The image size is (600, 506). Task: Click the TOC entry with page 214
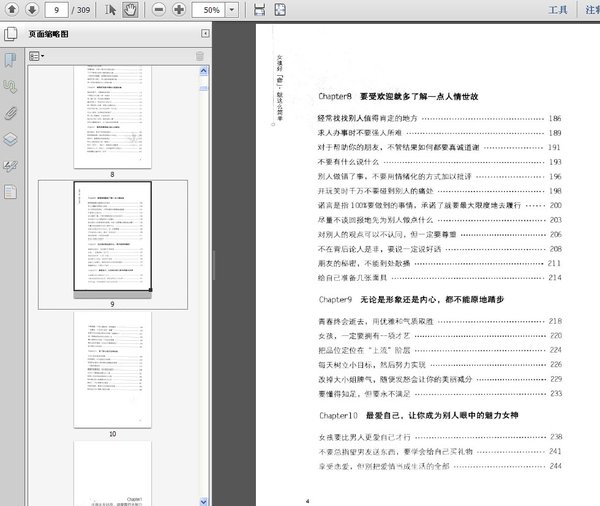point(439,278)
